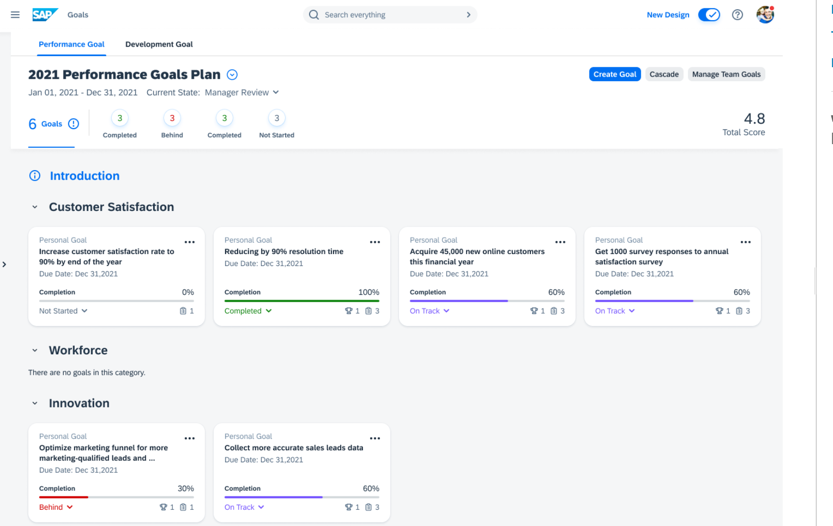Open On Track dropdown on survey responses card
Image resolution: width=833 pixels, height=526 pixels.
[x=615, y=311]
